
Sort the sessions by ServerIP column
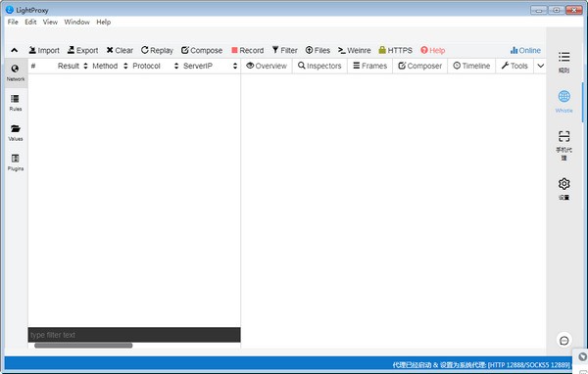point(210,66)
